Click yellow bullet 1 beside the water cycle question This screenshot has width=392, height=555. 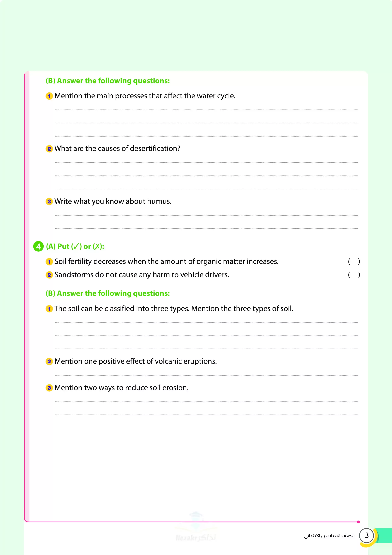pyautogui.click(x=49, y=96)
